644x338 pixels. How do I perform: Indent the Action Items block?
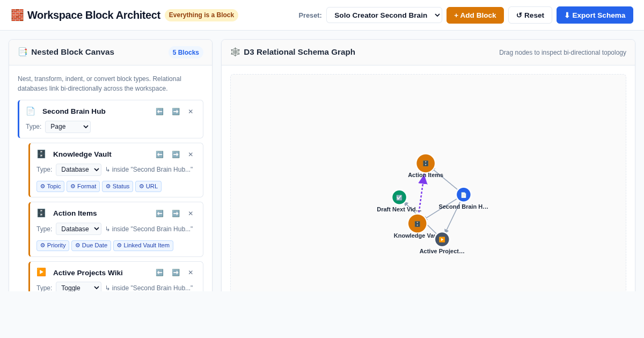(x=175, y=214)
